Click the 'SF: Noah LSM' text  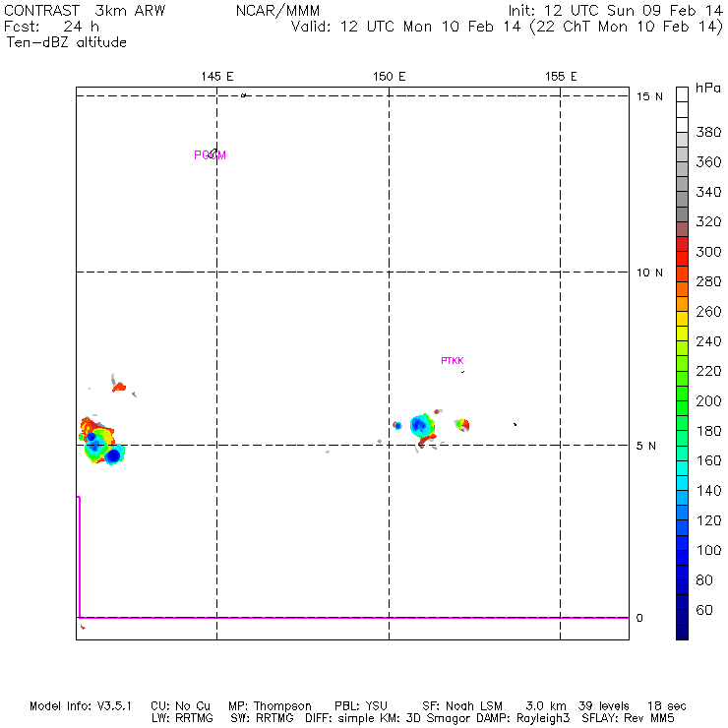462,706
